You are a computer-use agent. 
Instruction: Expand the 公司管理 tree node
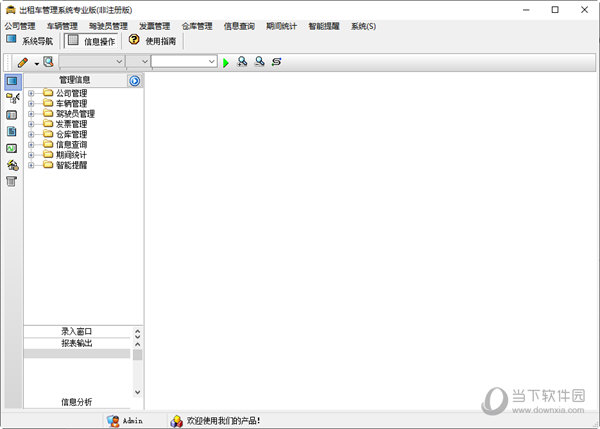point(31,93)
